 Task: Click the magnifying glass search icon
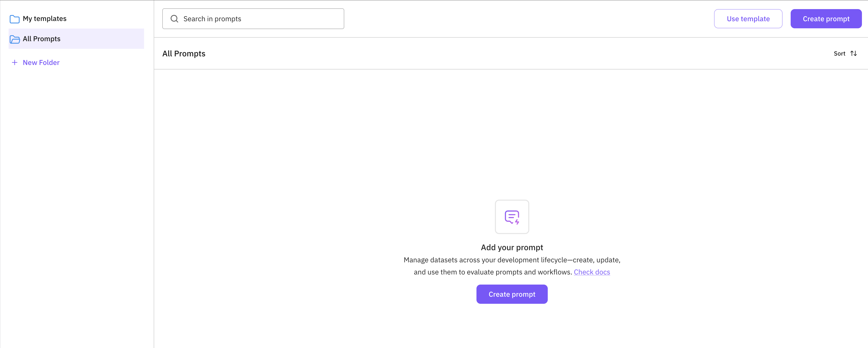[174, 18]
